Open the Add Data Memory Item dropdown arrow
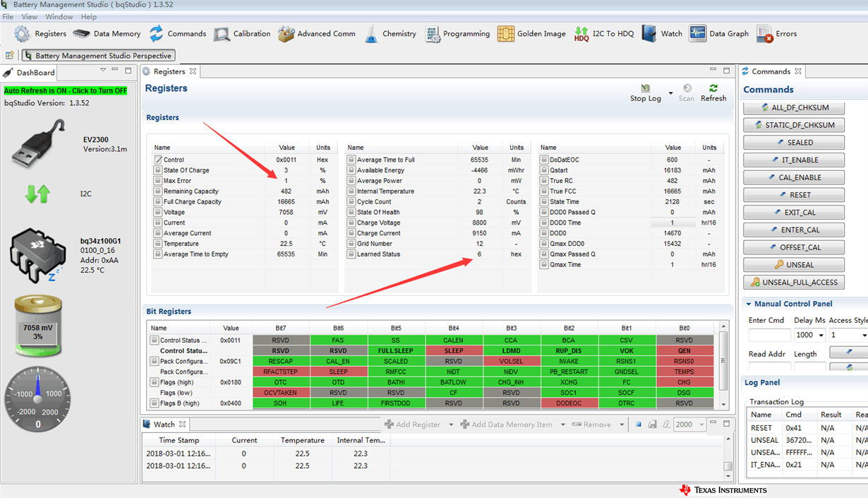868x498 pixels. [x=562, y=425]
